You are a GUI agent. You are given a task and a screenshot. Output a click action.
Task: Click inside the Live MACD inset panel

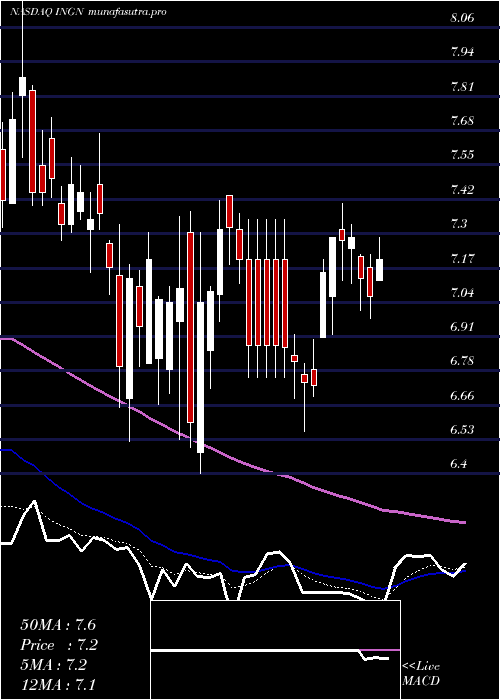coord(276,650)
